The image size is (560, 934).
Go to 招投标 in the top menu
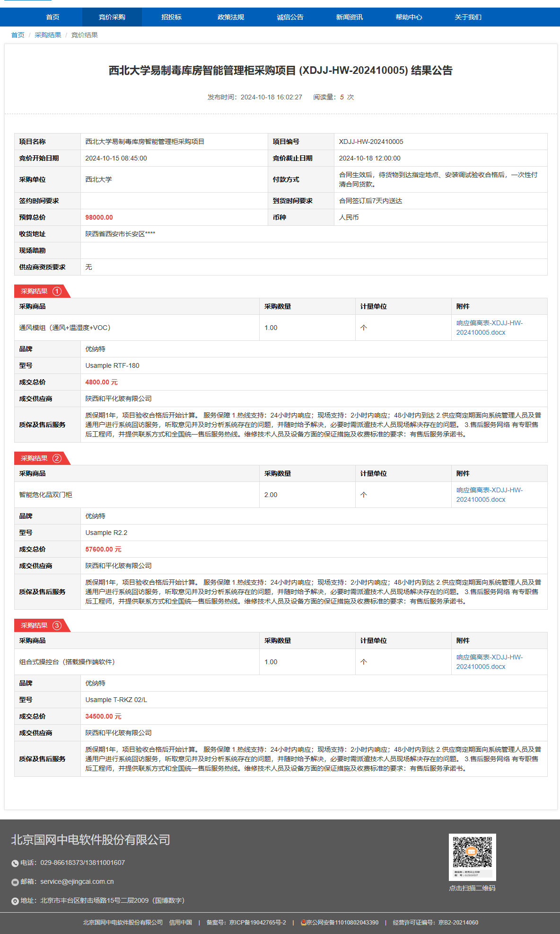click(171, 17)
